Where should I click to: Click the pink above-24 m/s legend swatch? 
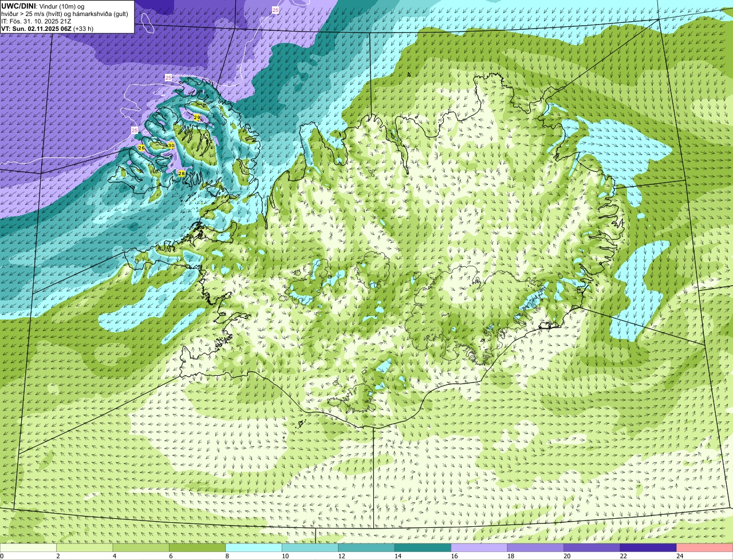click(705, 547)
